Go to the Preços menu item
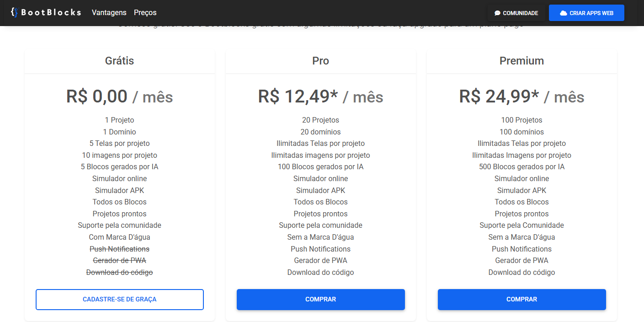The width and height of the screenshot is (644, 322). tap(145, 13)
